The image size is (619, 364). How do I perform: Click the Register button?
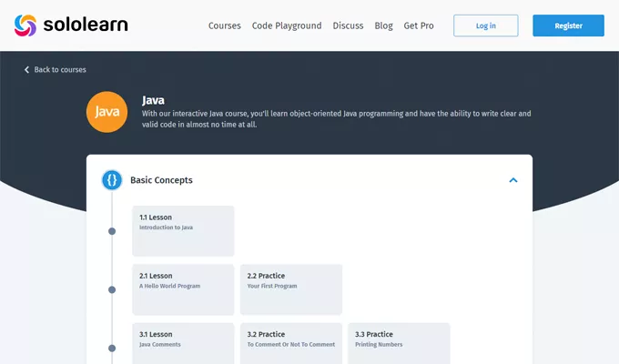(568, 25)
